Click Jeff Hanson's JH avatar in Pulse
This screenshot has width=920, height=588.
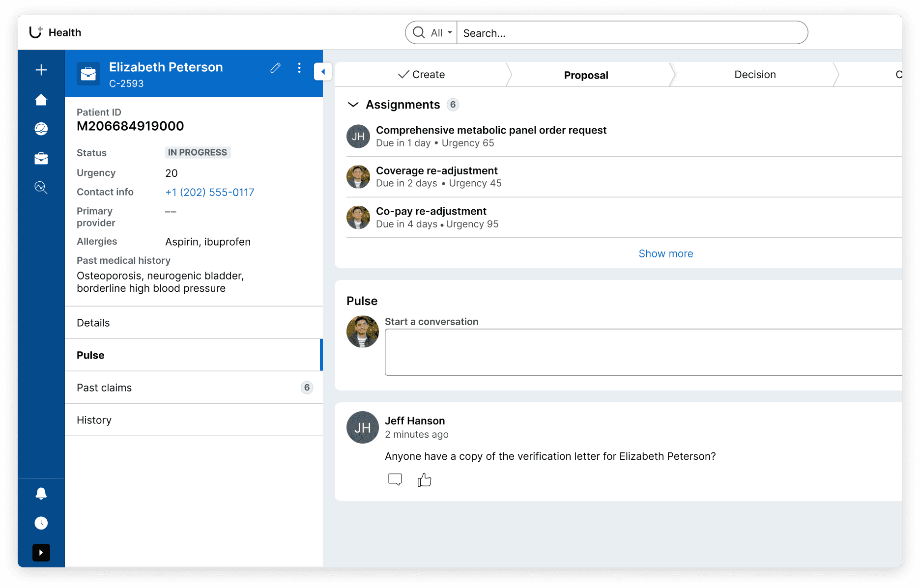coord(363,427)
